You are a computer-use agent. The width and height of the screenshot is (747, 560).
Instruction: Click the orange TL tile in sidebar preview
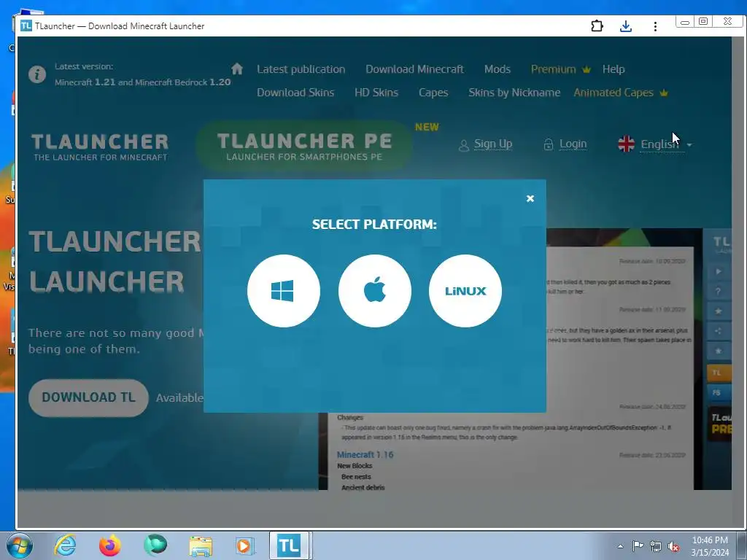718,373
